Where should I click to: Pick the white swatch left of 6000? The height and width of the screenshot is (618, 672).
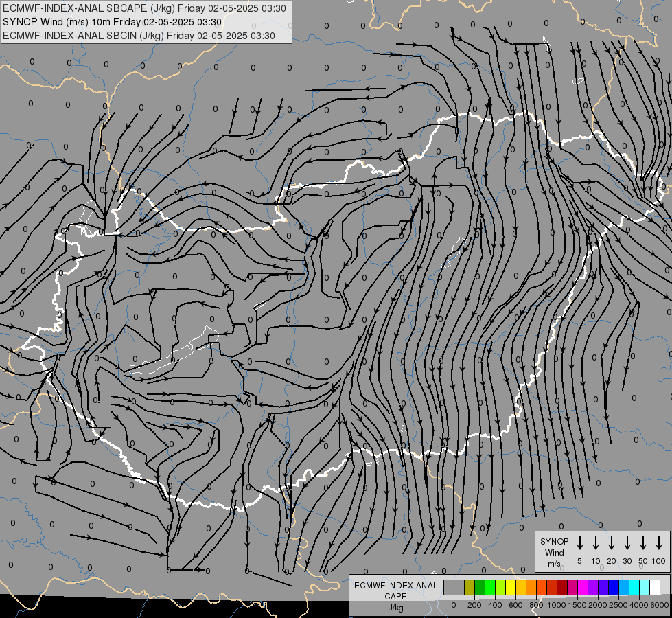pos(654,587)
